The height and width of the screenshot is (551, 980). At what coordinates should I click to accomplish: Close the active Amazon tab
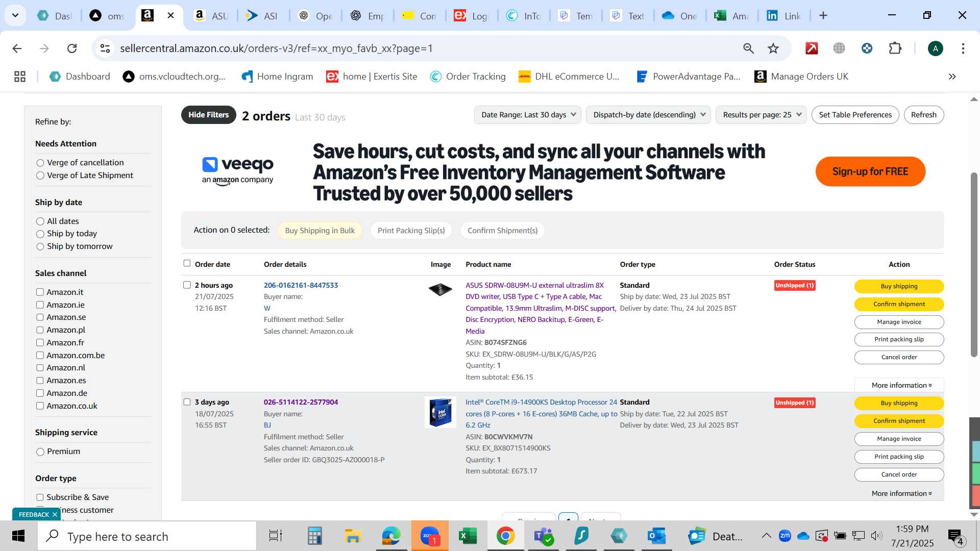click(171, 16)
